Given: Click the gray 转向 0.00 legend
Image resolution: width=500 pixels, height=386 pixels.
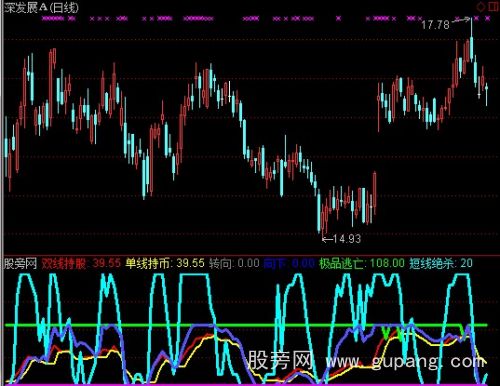Looking at the screenshot, I should tap(234, 264).
